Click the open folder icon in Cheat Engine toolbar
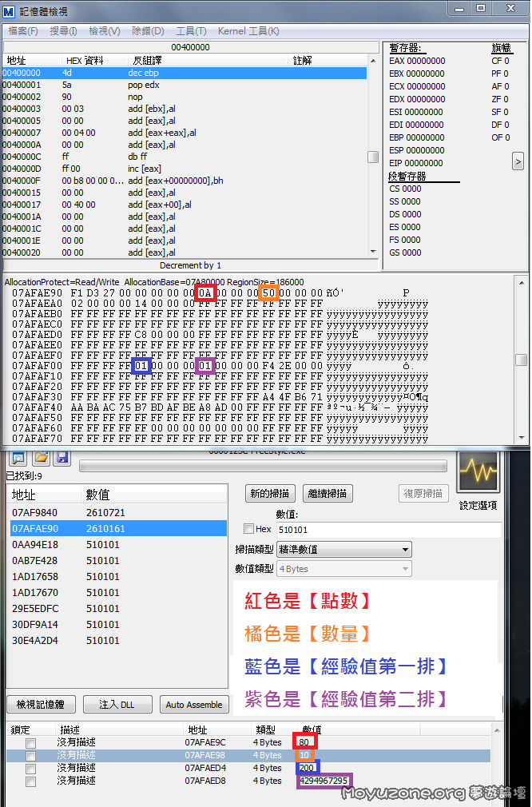532x807 pixels. point(41,458)
